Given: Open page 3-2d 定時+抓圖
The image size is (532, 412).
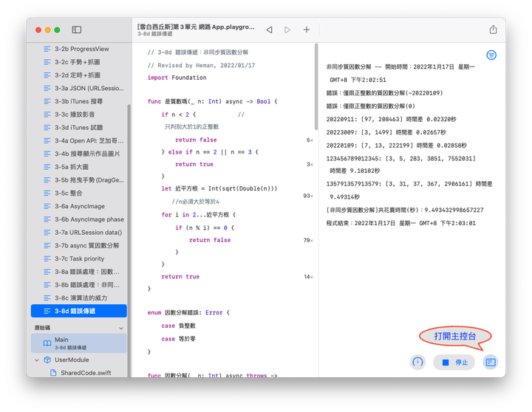Looking at the screenshot, I should [x=79, y=75].
